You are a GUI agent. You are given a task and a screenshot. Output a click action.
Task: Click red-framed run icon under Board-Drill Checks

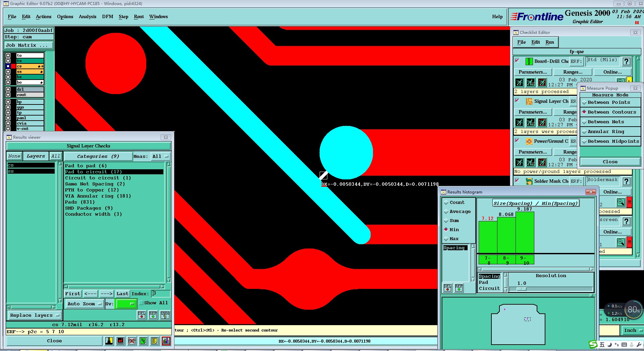(x=542, y=82)
